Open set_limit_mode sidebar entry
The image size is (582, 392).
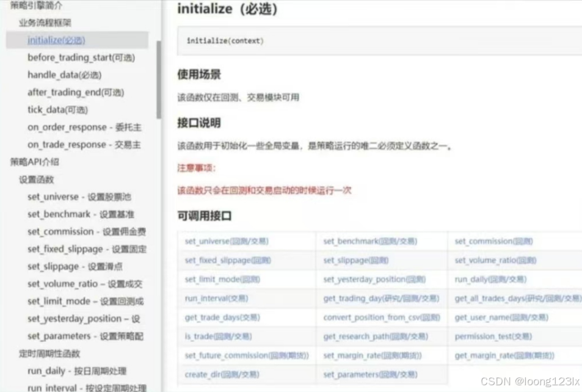[x=85, y=302]
